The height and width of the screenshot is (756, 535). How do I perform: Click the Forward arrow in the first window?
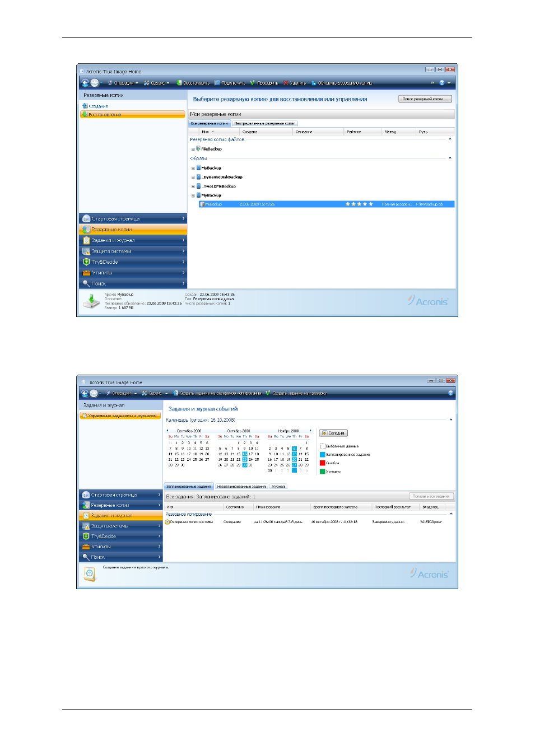click(95, 83)
